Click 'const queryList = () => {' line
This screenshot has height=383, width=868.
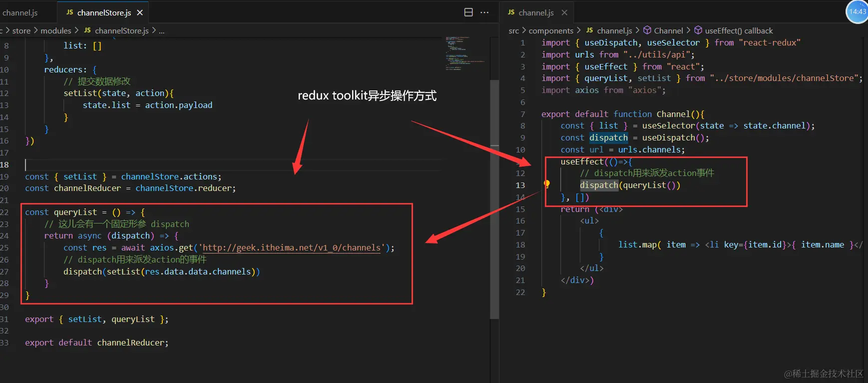[x=85, y=212]
